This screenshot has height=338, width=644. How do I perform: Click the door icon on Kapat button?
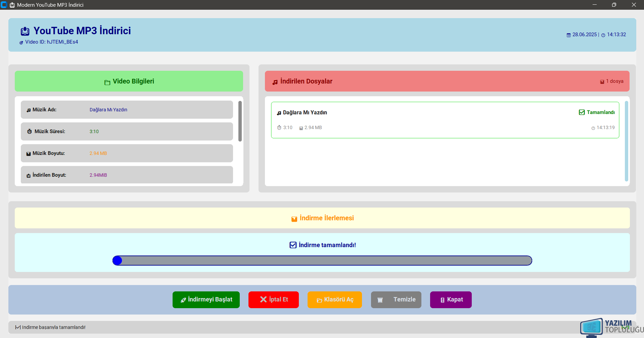pyautogui.click(x=443, y=300)
